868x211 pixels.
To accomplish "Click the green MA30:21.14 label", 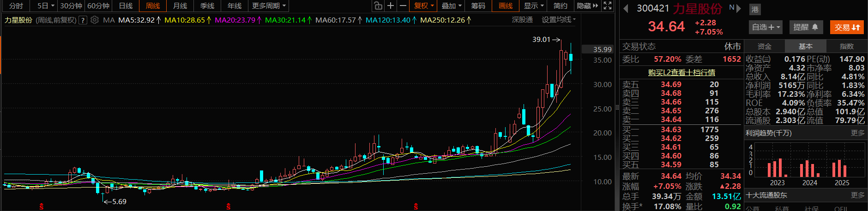I will (289, 20).
